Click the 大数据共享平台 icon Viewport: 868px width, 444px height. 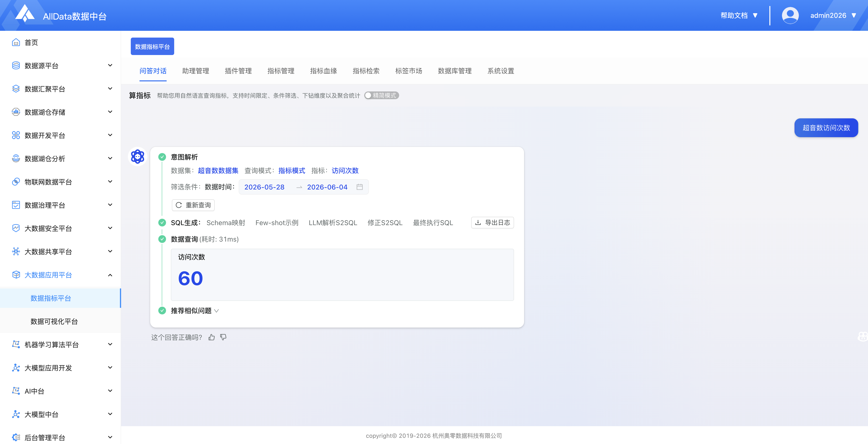16,252
